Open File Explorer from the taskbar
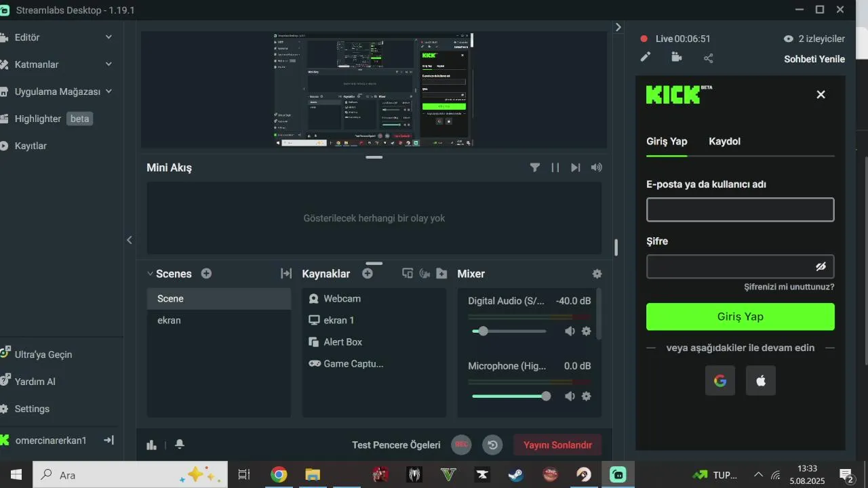The height and width of the screenshot is (488, 868). [313, 474]
